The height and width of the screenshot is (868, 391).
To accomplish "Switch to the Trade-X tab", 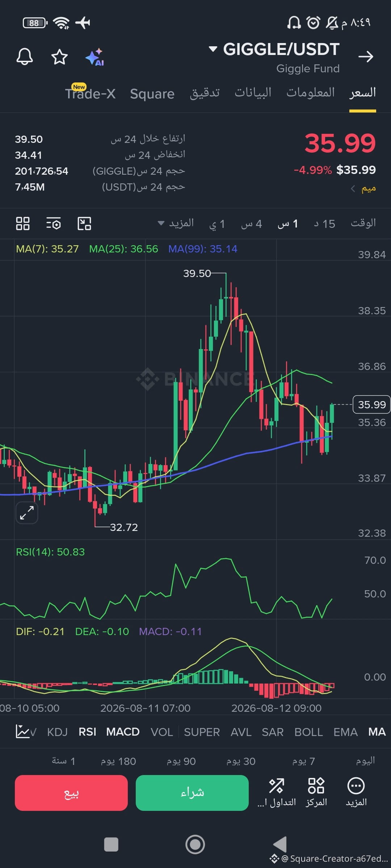I will pos(90,94).
